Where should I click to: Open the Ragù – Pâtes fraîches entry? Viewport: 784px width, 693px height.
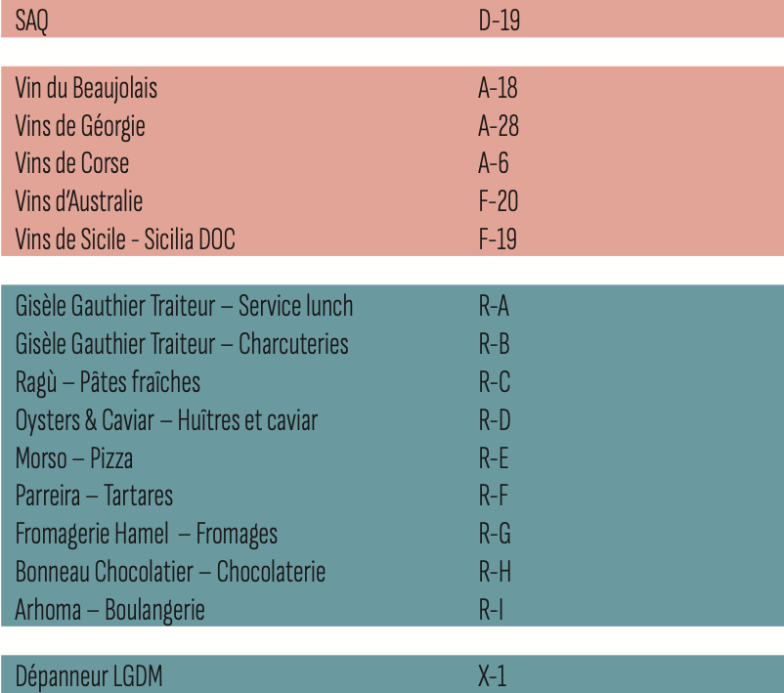pyautogui.click(x=108, y=381)
